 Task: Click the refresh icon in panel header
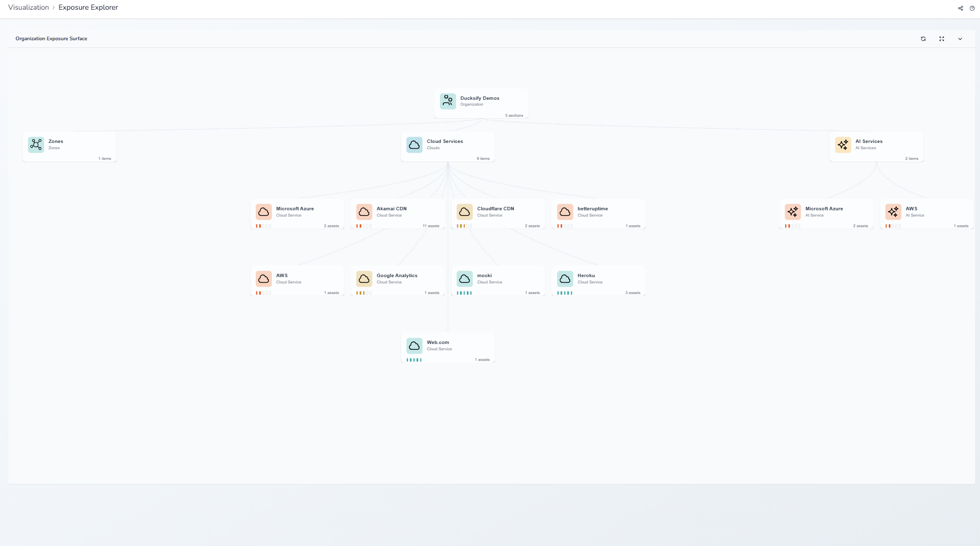click(923, 39)
